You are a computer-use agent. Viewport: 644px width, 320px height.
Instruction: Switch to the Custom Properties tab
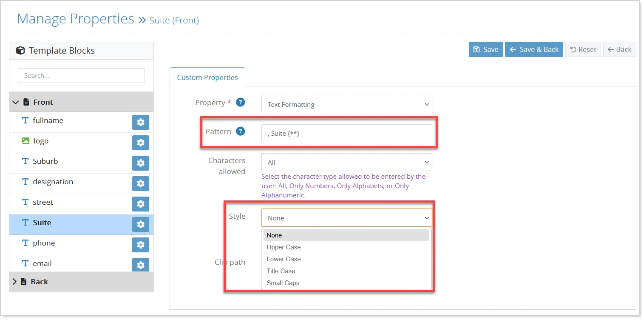click(x=207, y=77)
